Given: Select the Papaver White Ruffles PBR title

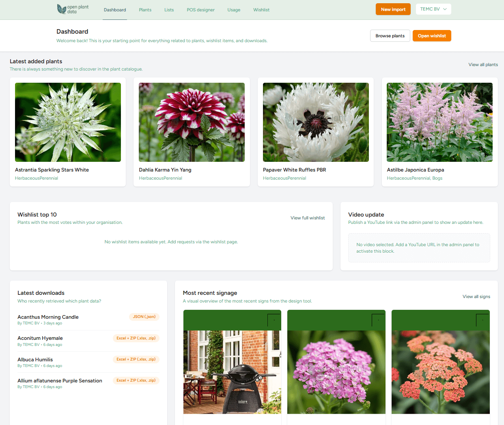Looking at the screenshot, I should click(x=295, y=170).
